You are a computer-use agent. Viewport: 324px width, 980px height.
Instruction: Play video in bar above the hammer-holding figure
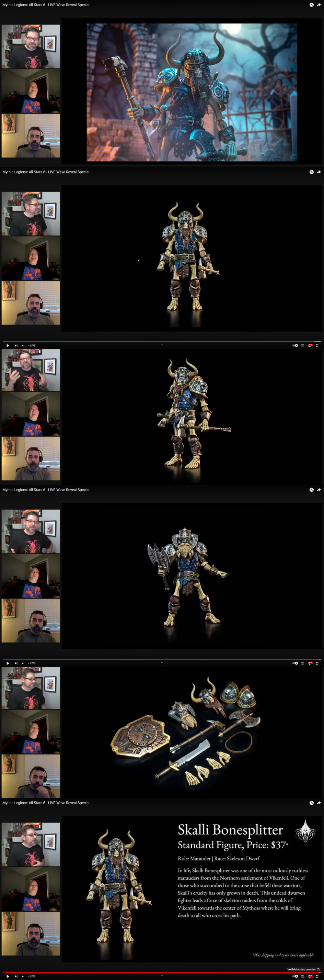[x=8, y=346]
